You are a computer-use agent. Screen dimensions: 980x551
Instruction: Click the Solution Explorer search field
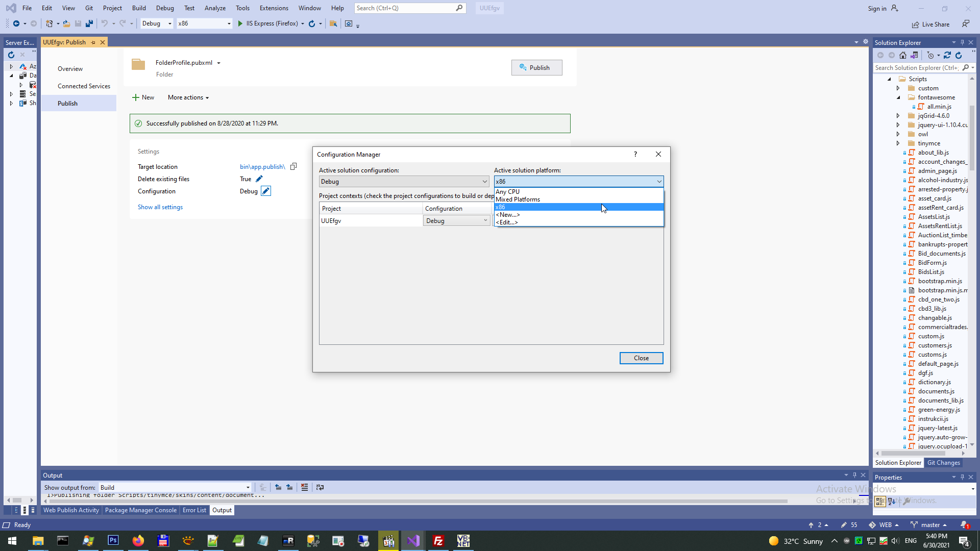[916, 68]
